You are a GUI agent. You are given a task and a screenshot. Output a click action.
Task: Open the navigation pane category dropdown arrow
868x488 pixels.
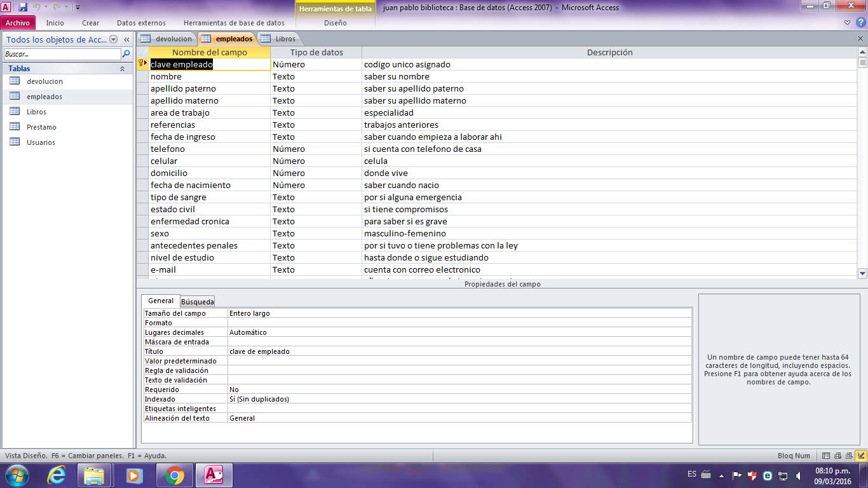click(113, 39)
